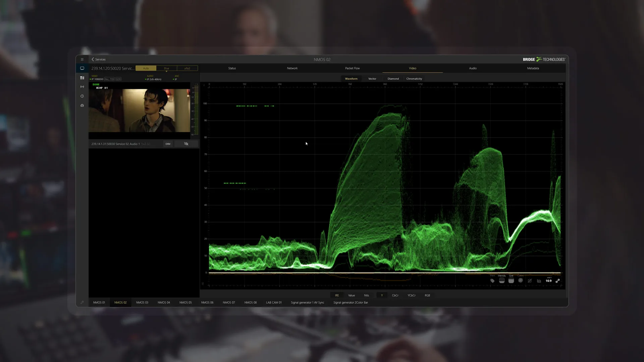This screenshot has width=644, height=362.
Task: Expand waveform to fullscreen
Action: [557, 281]
